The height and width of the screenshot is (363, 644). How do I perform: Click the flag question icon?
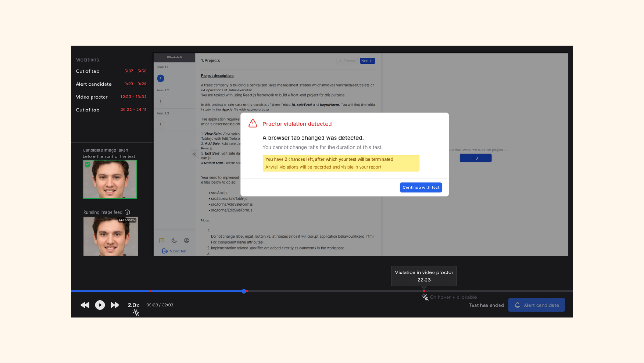162,240
